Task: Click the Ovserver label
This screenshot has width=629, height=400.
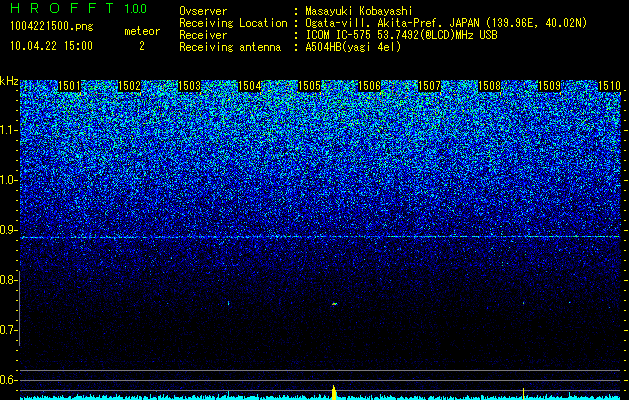Action: tap(203, 11)
